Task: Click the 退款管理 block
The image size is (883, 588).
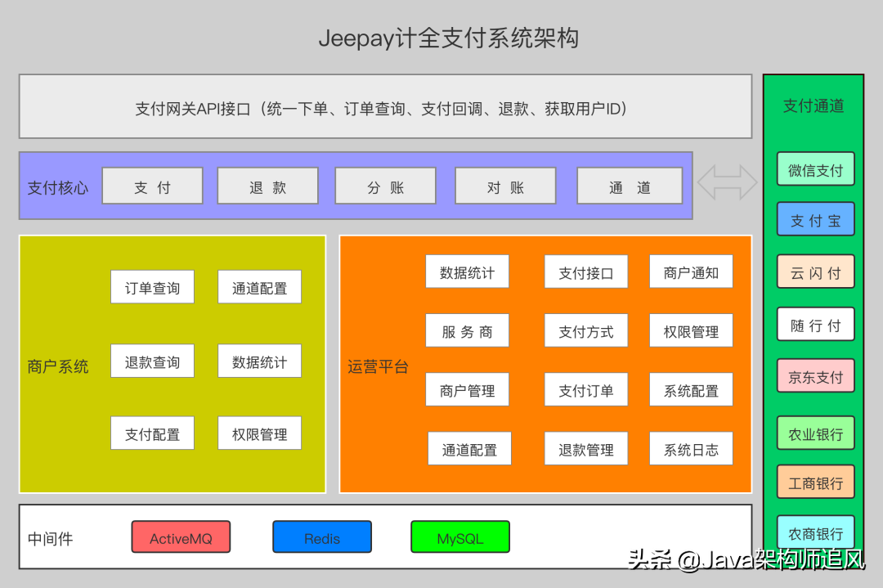Action: [586, 448]
